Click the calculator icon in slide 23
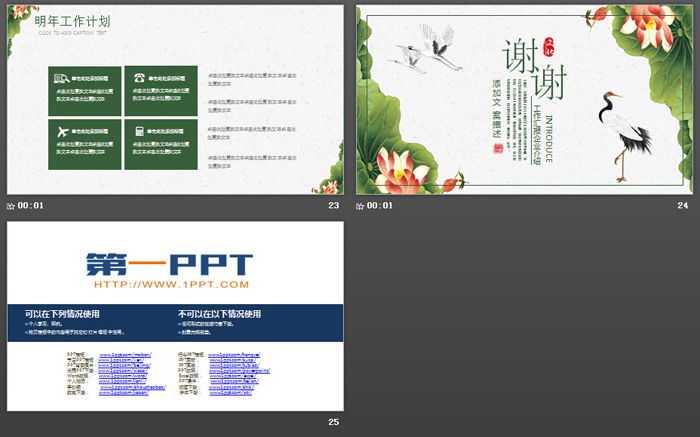Screen dimensions: 700x437 pos(139,131)
